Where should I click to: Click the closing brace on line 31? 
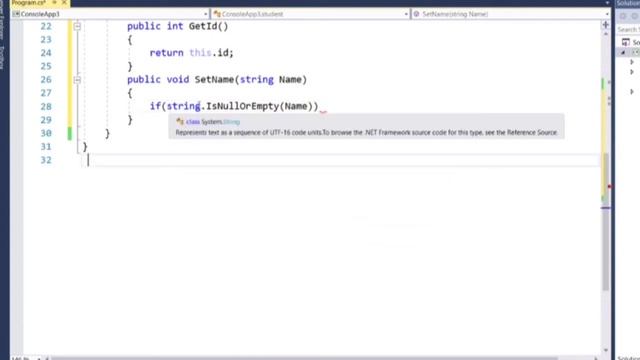(x=85, y=147)
